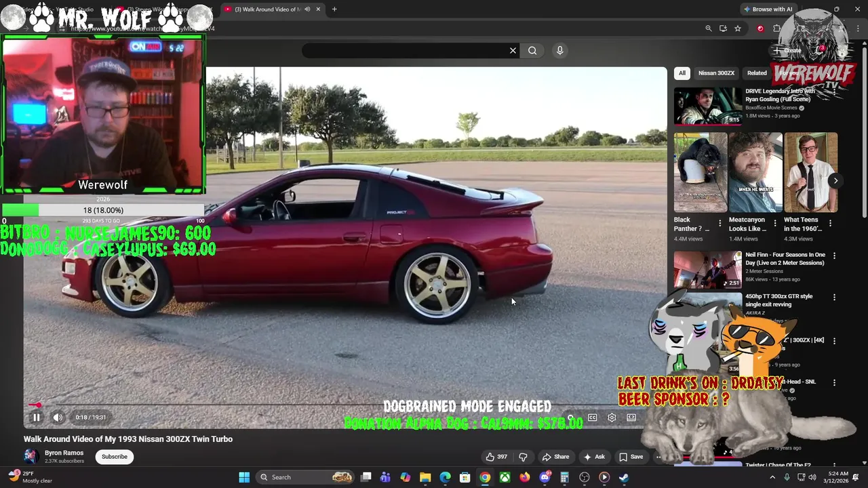Click install app icon in address bar
Viewport: 868px width, 488px height.
[723, 28]
